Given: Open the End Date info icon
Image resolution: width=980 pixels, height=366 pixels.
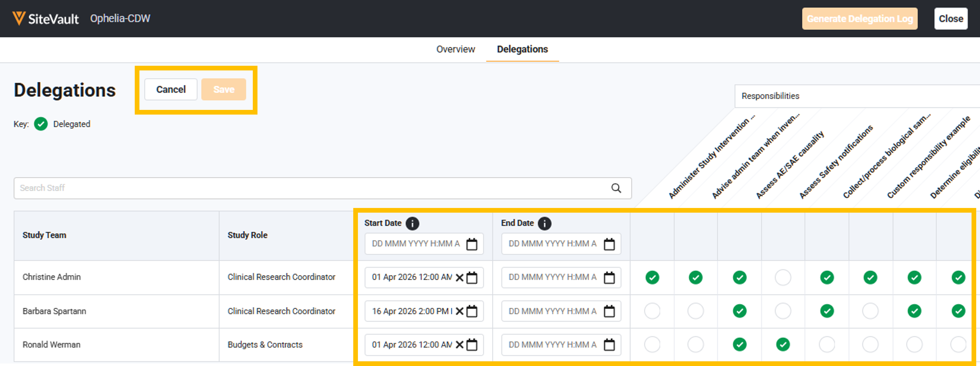Looking at the screenshot, I should point(544,224).
